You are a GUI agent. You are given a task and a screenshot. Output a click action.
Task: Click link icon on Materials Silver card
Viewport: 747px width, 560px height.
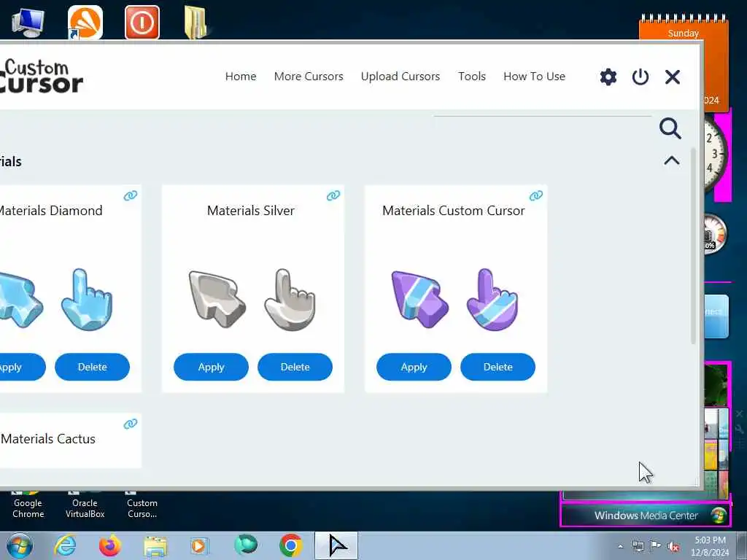click(333, 195)
